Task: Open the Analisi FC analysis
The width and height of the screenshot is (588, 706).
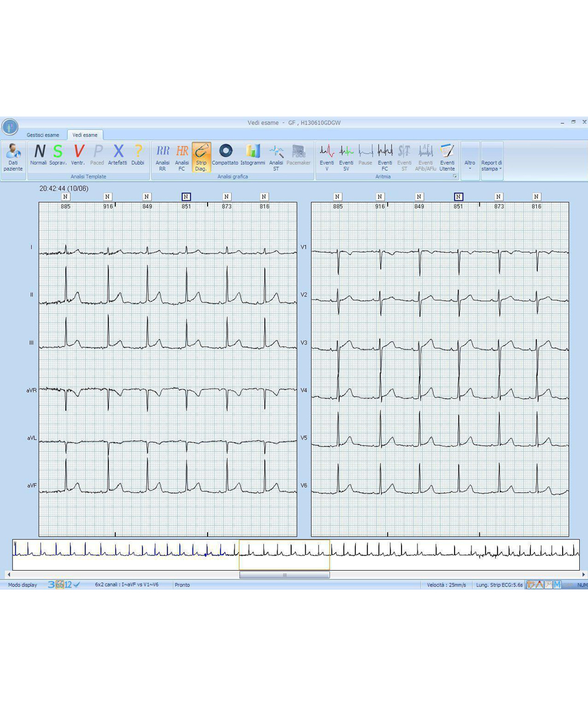Action: click(x=182, y=156)
